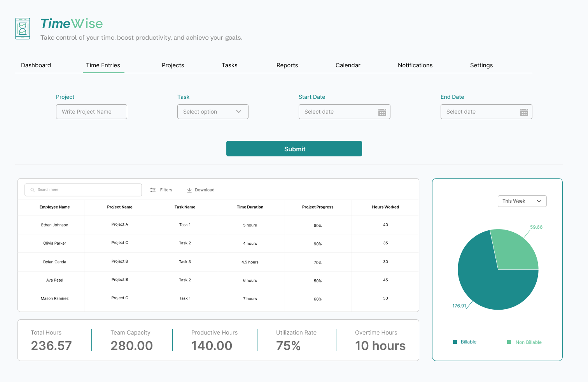Switch to the Dashboard tab
588x382 pixels.
(x=36, y=65)
